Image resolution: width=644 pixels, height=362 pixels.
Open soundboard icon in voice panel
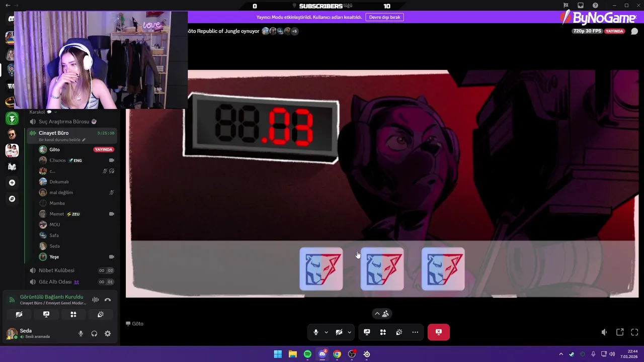(101, 314)
